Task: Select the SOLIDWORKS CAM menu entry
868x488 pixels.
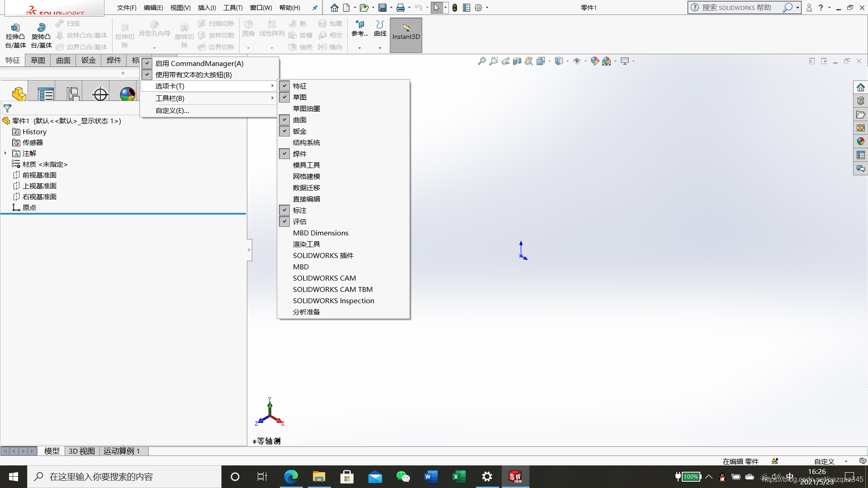Action: (x=324, y=278)
